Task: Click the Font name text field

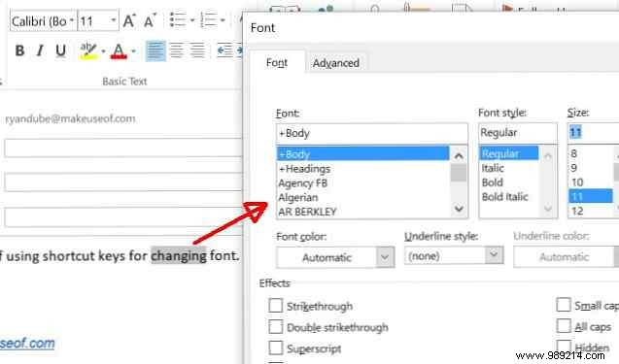Action: coord(372,133)
